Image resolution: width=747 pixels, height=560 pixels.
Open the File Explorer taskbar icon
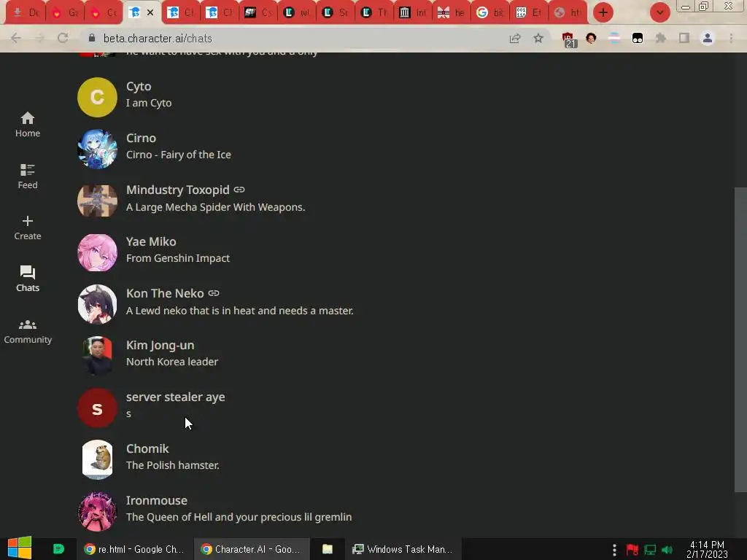(328, 549)
